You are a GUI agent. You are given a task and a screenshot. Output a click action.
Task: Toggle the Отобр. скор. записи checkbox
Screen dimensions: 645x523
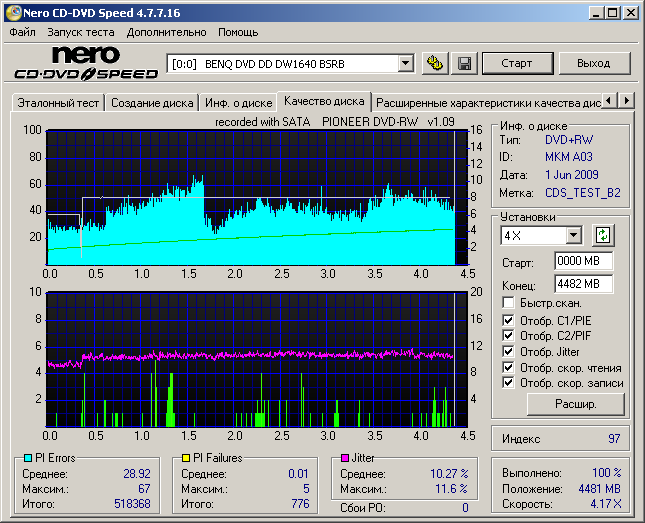click(508, 383)
